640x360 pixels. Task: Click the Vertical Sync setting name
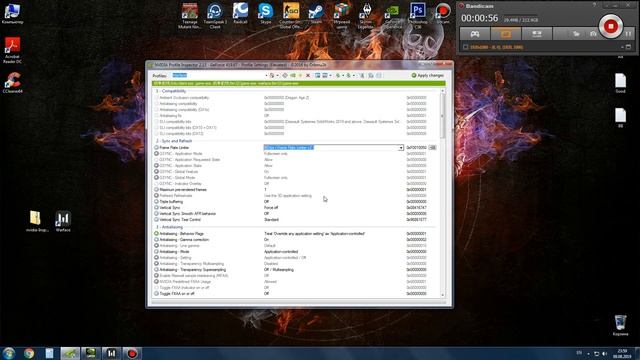[170, 208]
